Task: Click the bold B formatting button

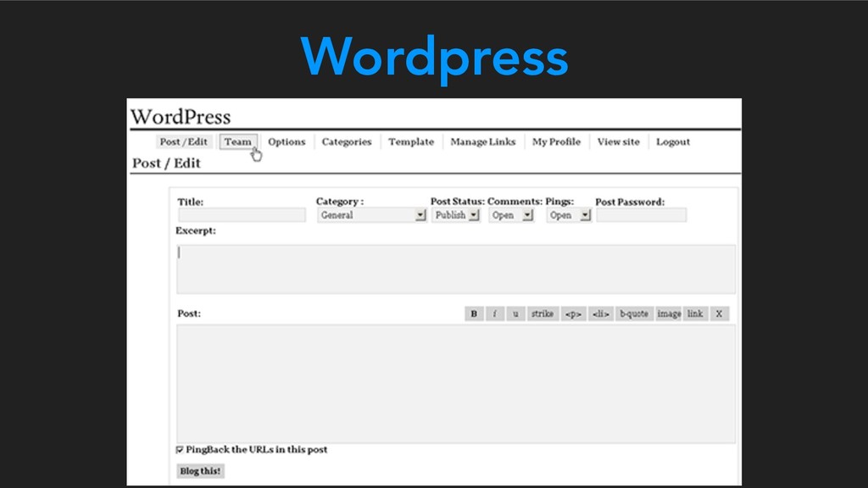Action: coord(474,313)
